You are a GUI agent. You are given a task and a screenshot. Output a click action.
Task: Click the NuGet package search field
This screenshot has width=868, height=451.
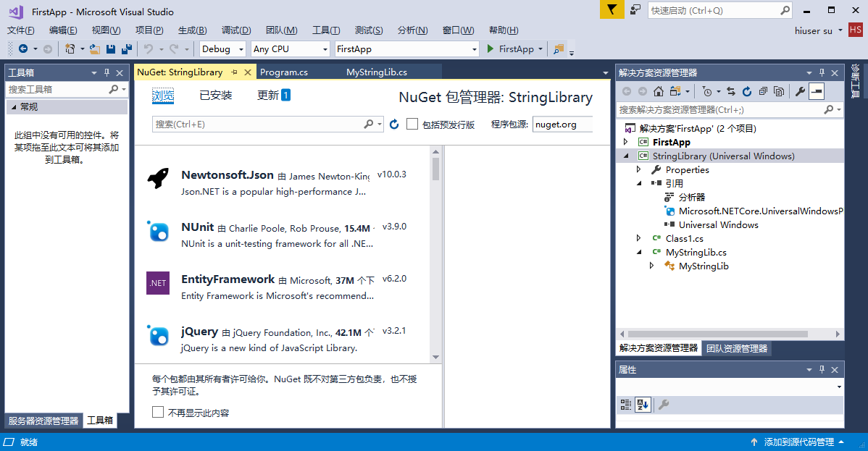click(257, 125)
